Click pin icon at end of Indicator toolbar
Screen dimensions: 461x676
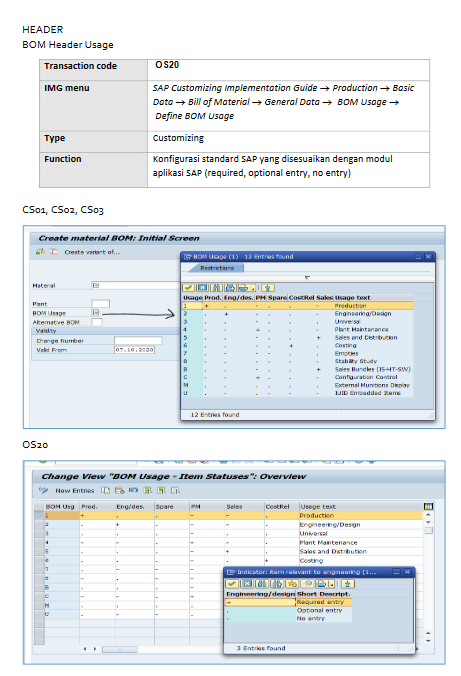[348, 584]
